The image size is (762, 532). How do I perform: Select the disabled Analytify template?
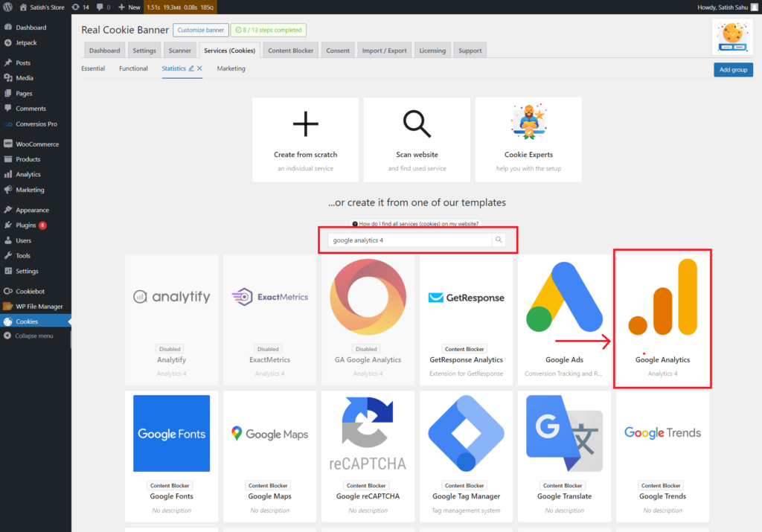point(172,319)
